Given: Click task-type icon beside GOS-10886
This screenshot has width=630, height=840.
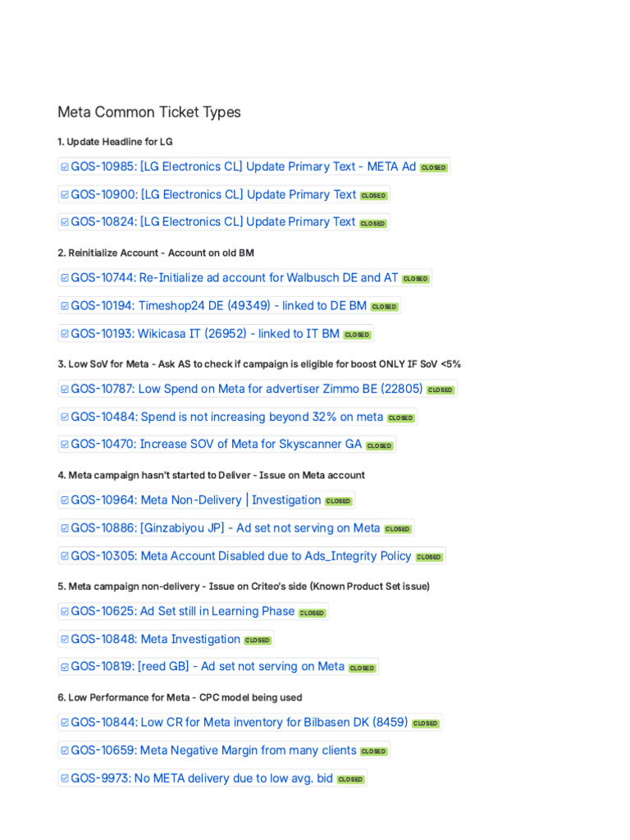Looking at the screenshot, I should tap(65, 527).
